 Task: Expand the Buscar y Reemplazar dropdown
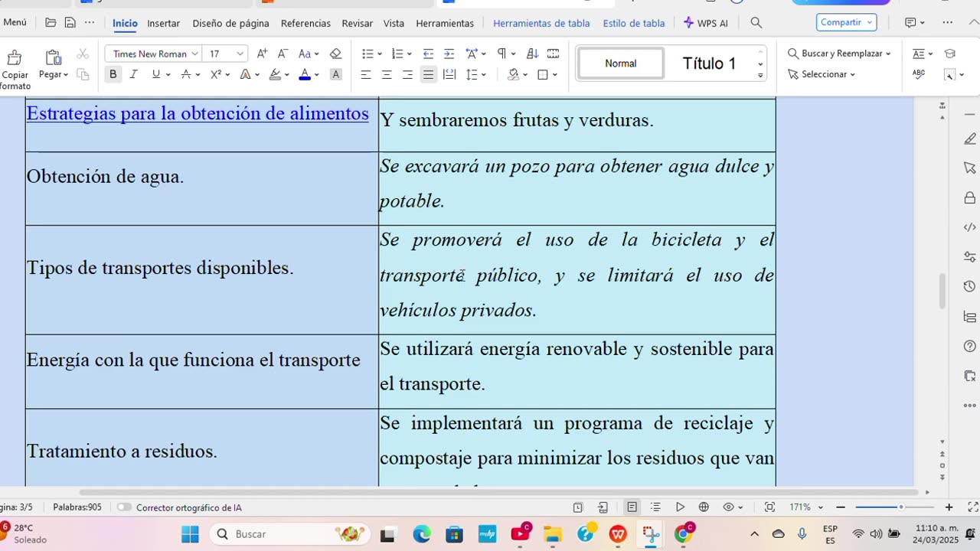pyautogui.click(x=888, y=54)
